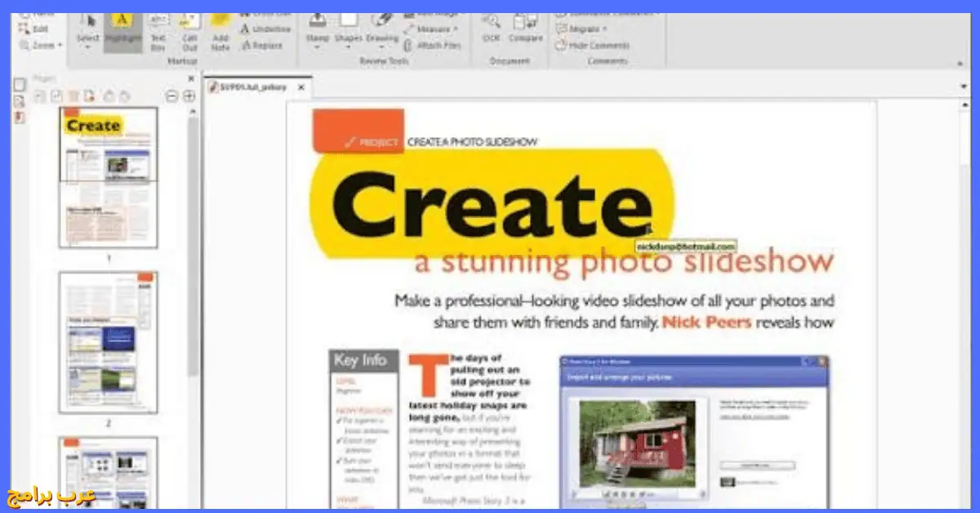The image size is (980, 513).
Task: Click 'CREATE A PHOTO SLIDESHOW' header text
Action: 472,142
